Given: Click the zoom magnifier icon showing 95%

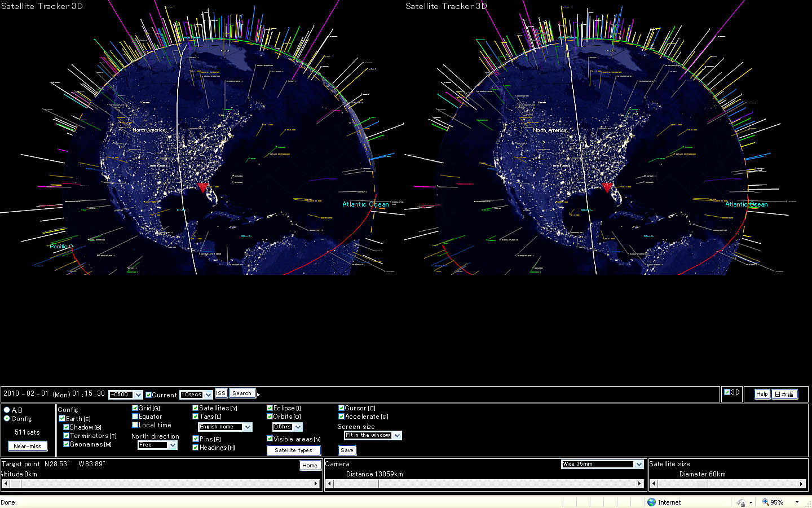Looking at the screenshot, I should click(x=765, y=502).
